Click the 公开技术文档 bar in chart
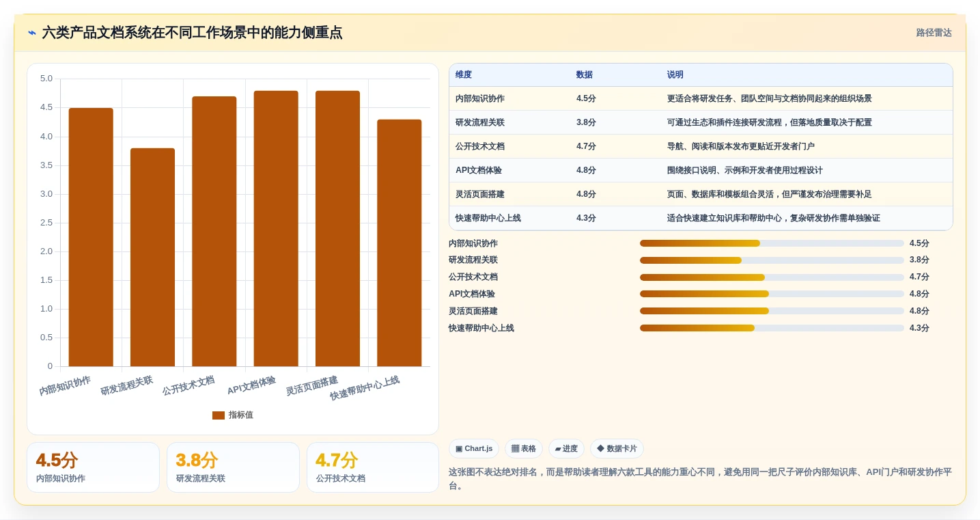 pos(214,231)
